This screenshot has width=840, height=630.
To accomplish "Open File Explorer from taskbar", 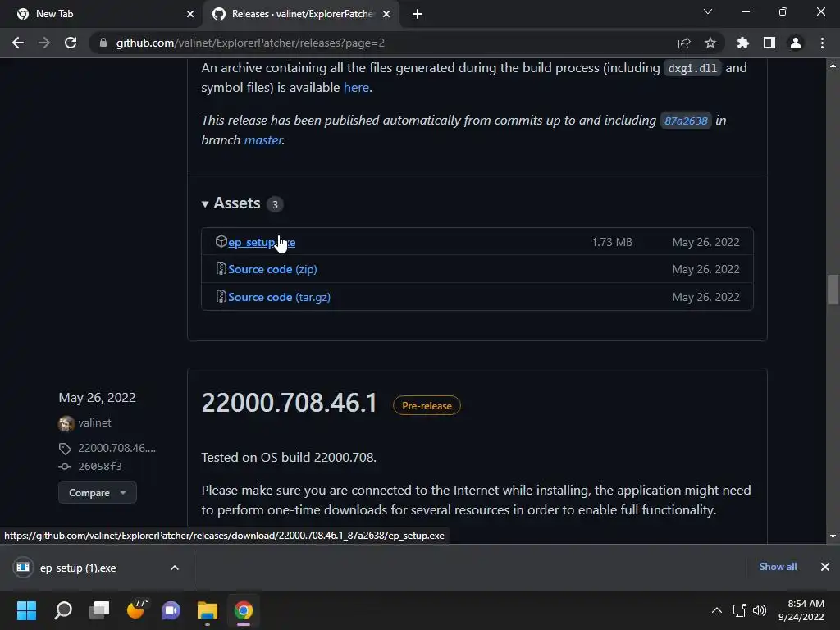I will pyautogui.click(x=208, y=610).
